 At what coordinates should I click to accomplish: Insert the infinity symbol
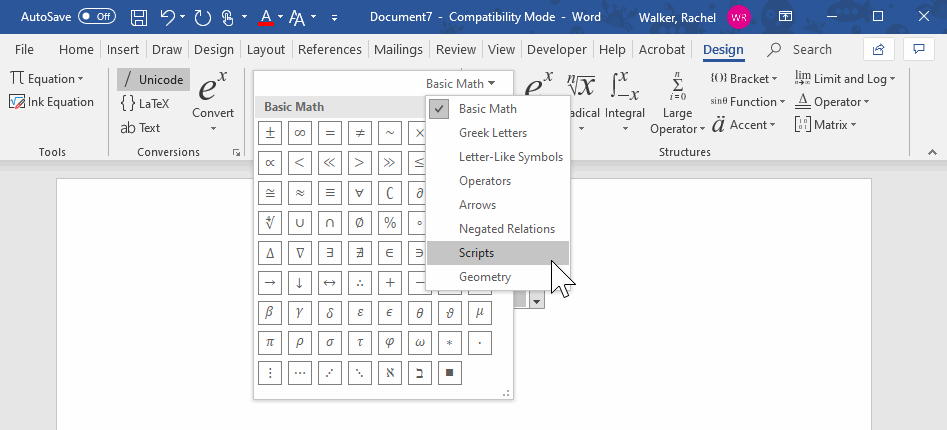tap(299, 133)
